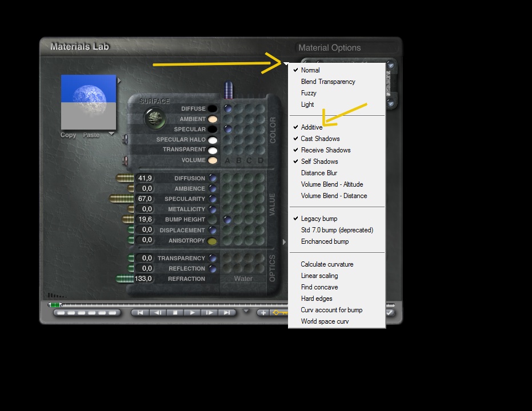Step to the next frame
The height and width of the screenshot is (411, 532).
click(x=210, y=313)
